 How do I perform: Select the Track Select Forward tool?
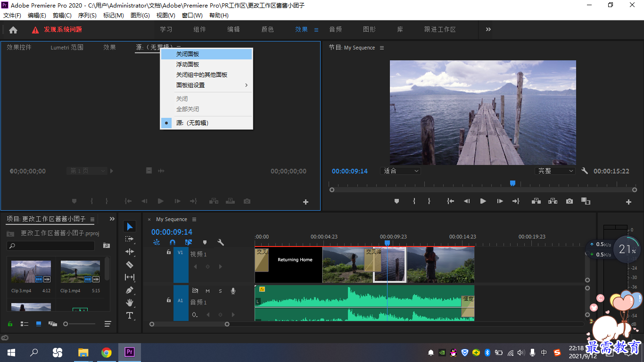coord(130,239)
